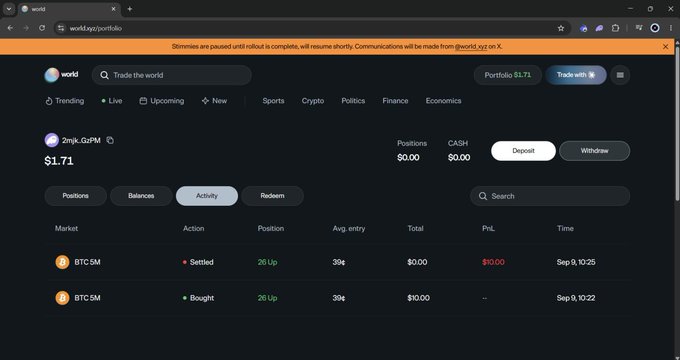Open Upcoming markets
Screen dimensions: 680x360
pos(162,101)
